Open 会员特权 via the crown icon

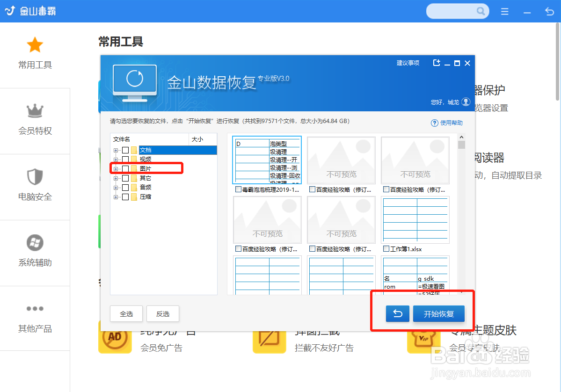pyautogui.click(x=35, y=111)
